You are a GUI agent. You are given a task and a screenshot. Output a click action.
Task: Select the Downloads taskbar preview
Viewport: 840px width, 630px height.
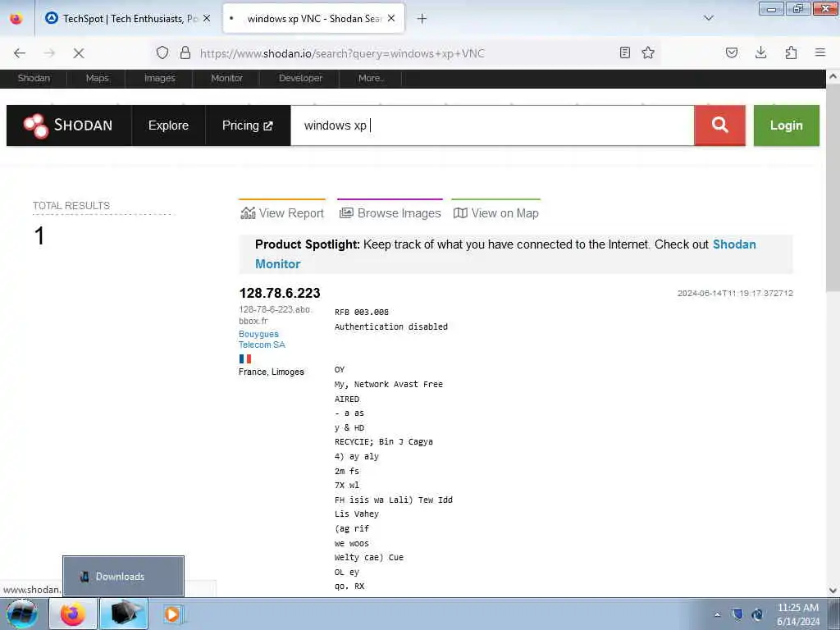[123, 577]
